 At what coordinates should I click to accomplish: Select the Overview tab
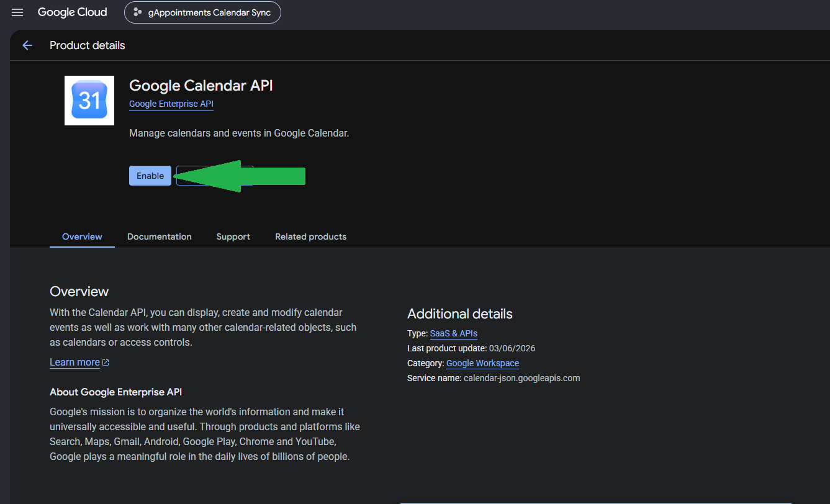coord(82,236)
